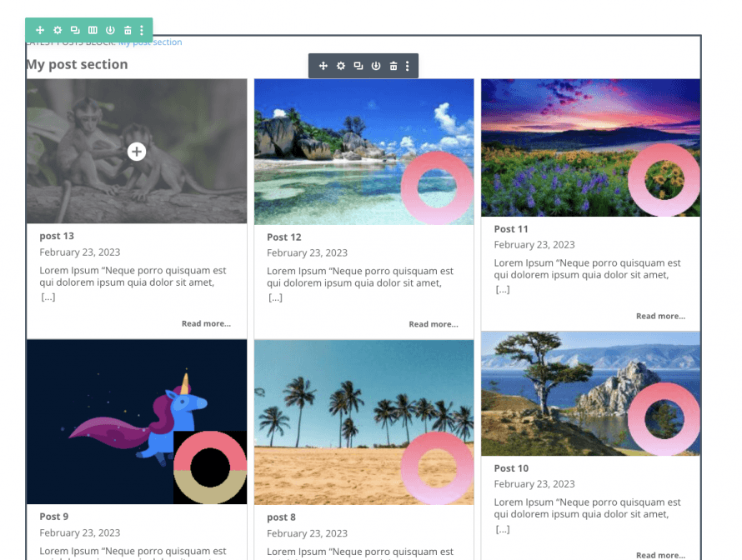Duplicate module using dark toolbar icon
Screen dimensions: 742x560
tap(358, 66)
